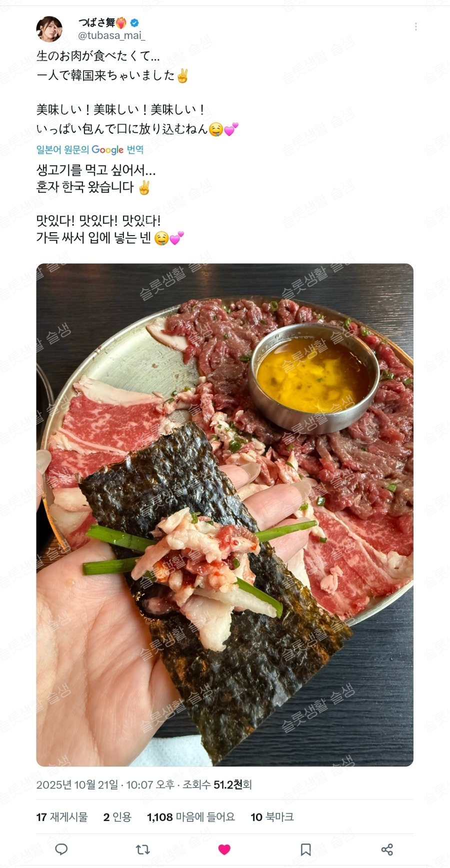
Task: Click the Google translation attribution link
Action: tap(90, 150)
